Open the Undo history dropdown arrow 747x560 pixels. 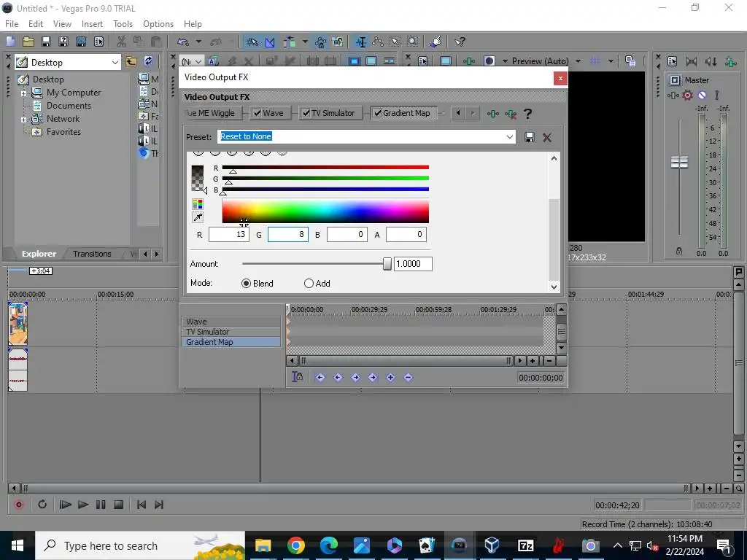[198, 42]
